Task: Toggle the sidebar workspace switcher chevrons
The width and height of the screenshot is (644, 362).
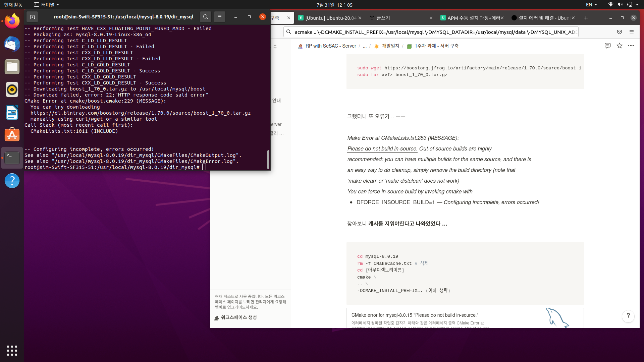Action: click(x=275, y=47)
